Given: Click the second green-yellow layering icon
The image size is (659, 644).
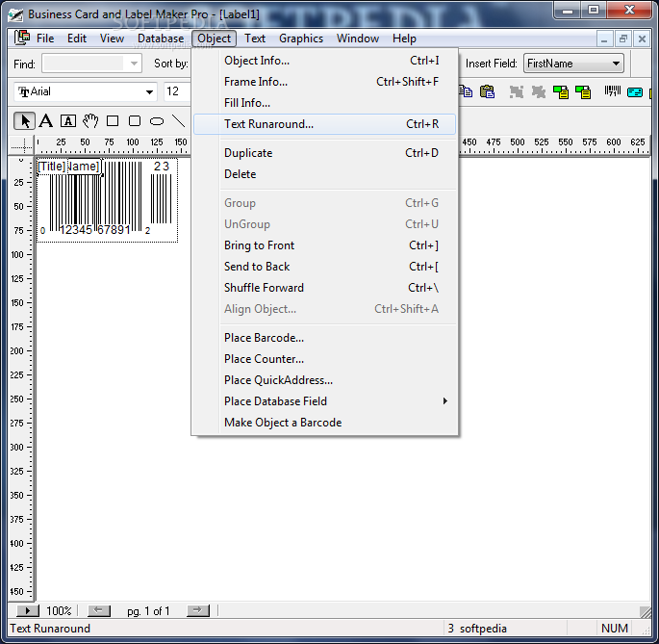Looking at the screenshot, I should pyautogui.click(x=583, y=91).
